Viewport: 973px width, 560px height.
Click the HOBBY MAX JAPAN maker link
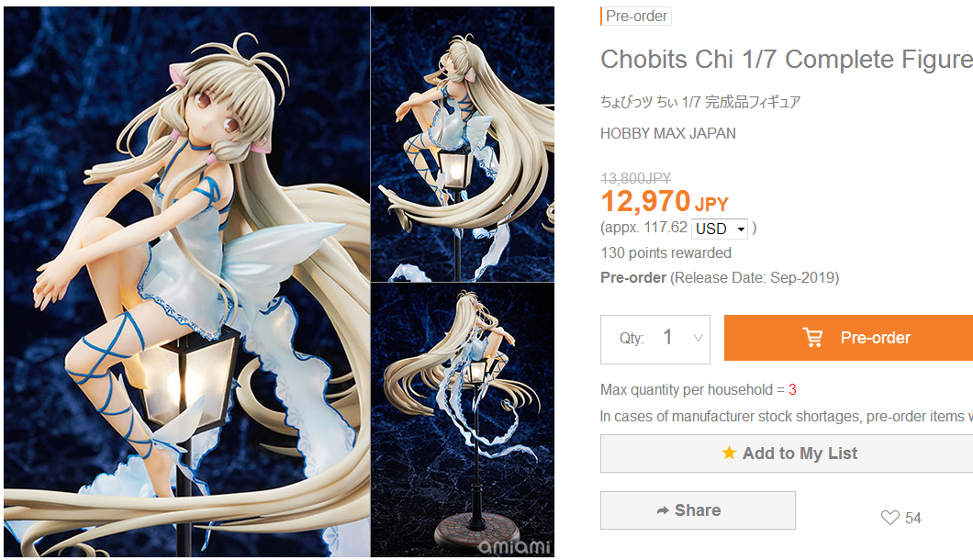point(668,133)
